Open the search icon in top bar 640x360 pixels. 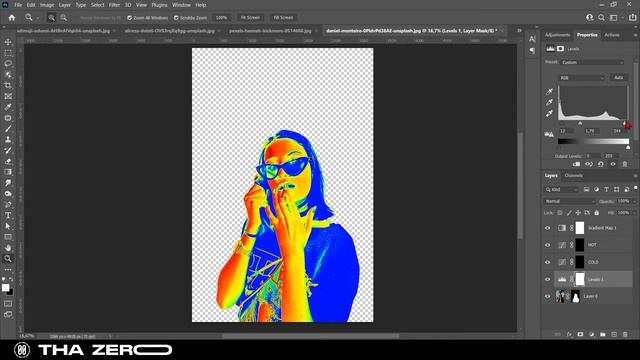click(x=601, y=18)
